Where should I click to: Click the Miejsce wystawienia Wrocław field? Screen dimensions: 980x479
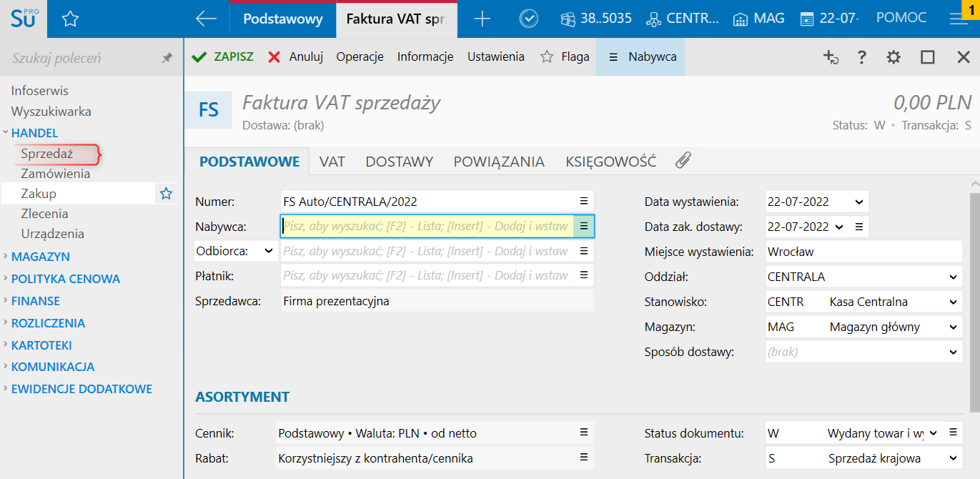pyautogui.click(x=863, y=252)
